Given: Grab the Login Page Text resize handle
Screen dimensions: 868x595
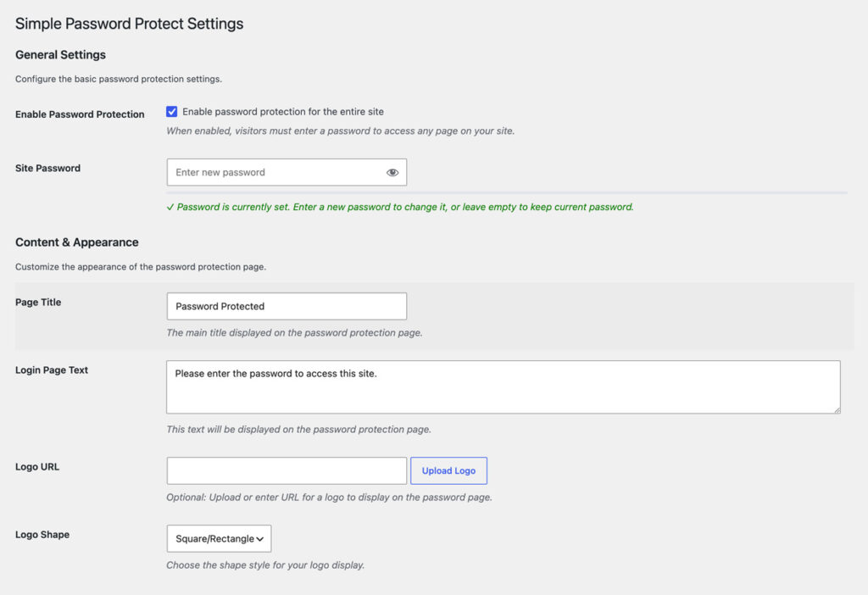Looking at the screenshot, I should click(x=837, y=410).
